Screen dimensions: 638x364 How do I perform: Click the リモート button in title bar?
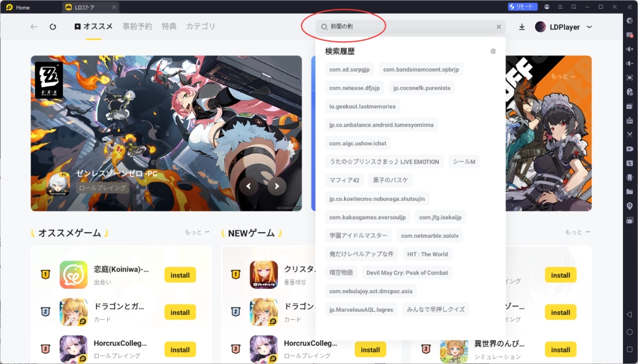(522, 7)
